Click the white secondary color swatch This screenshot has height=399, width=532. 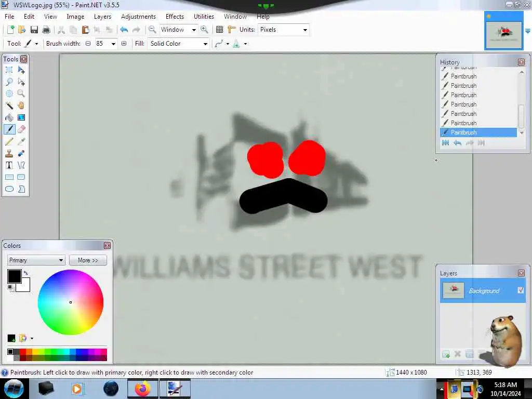tap(25, 286)
